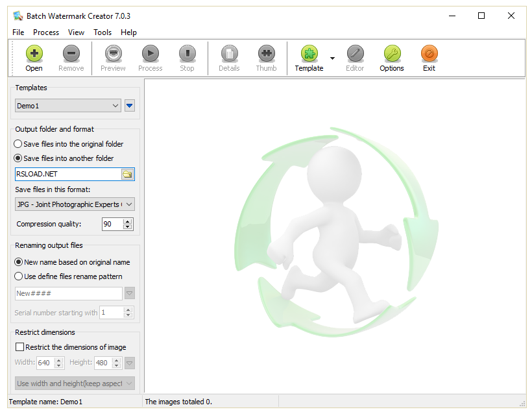Select 'Use define files rename pattern'
The height and width of the screenshot is (414, 532).
[19, 276]
